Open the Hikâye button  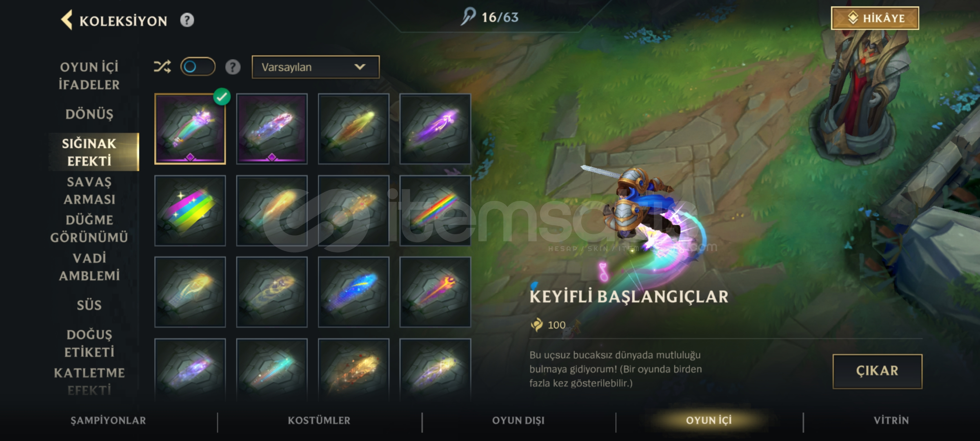(x=875, y=18)
